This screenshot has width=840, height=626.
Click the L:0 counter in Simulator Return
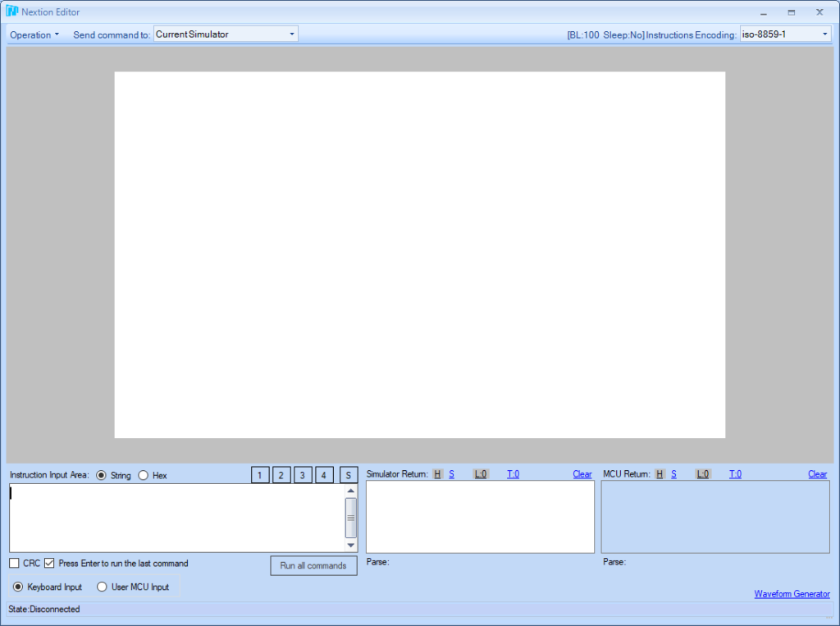pyautogui.click(x=481, y=474)
